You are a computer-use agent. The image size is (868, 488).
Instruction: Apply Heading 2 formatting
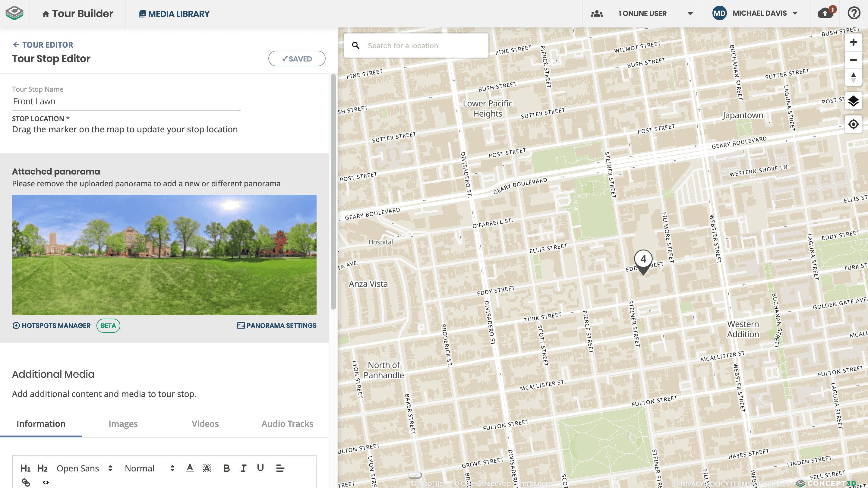42,468
